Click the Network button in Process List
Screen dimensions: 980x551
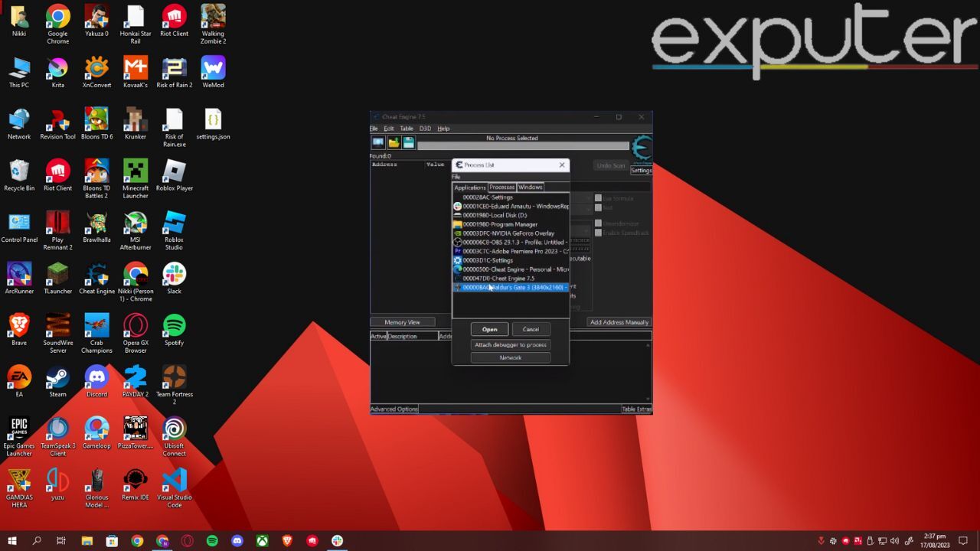(x=511, y=357)
